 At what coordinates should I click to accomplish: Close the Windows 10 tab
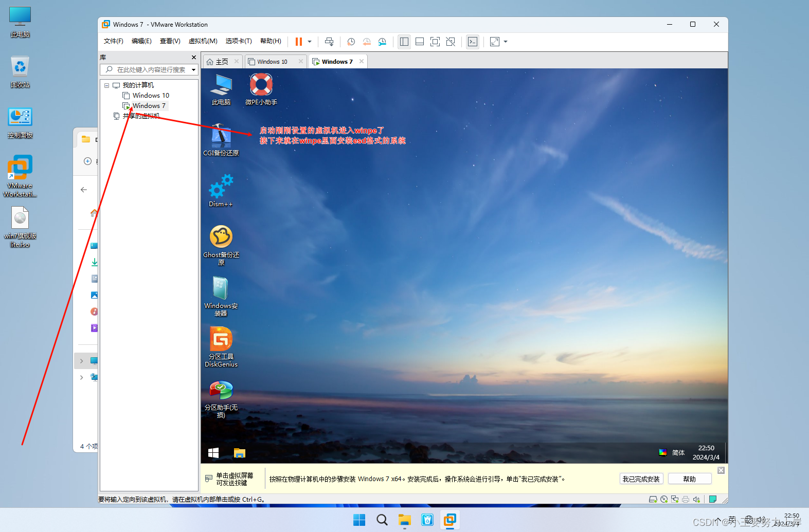[x=301, y=61]
